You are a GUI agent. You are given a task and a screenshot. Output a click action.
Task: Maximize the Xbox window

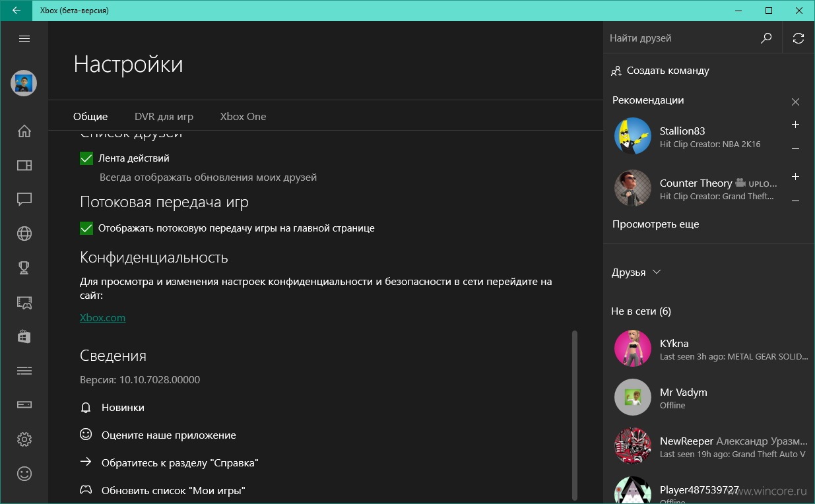(x=768, y=11)
